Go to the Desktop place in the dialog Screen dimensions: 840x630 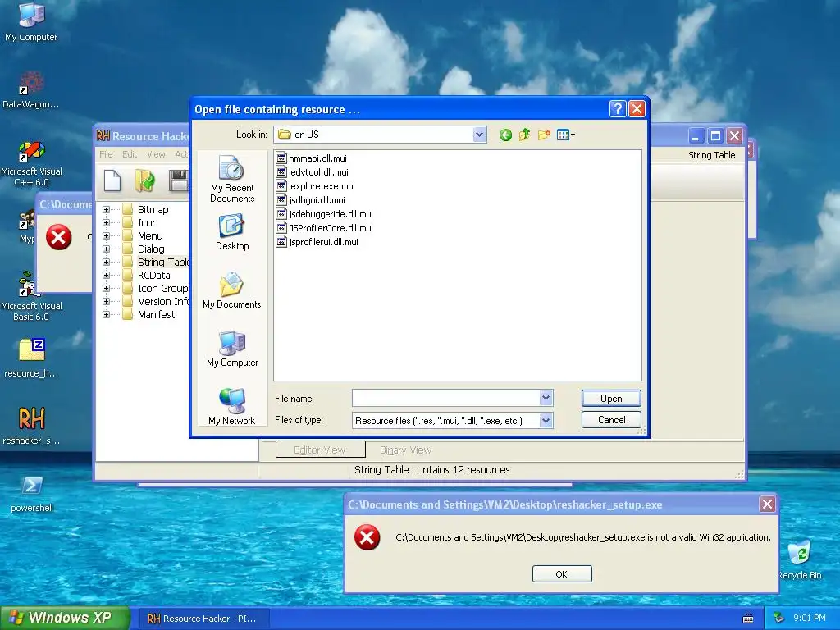(232, 232)
